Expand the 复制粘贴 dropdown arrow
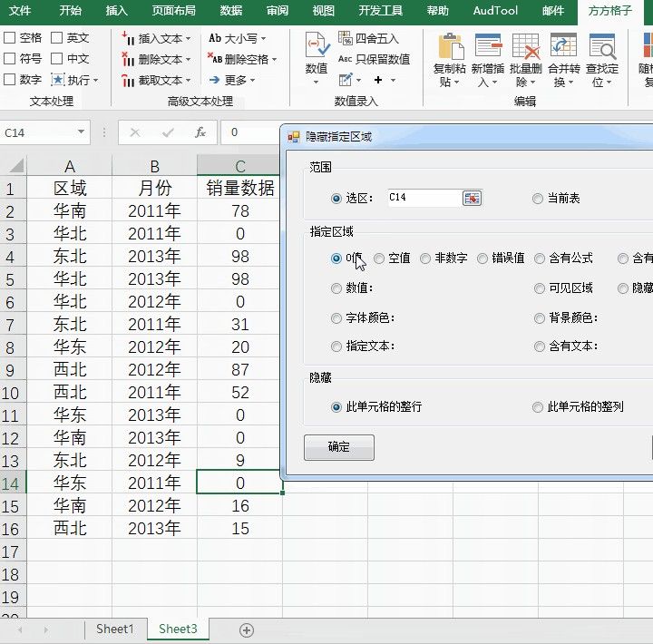Screen dimensions: 653x644 (x=457, y=83)
